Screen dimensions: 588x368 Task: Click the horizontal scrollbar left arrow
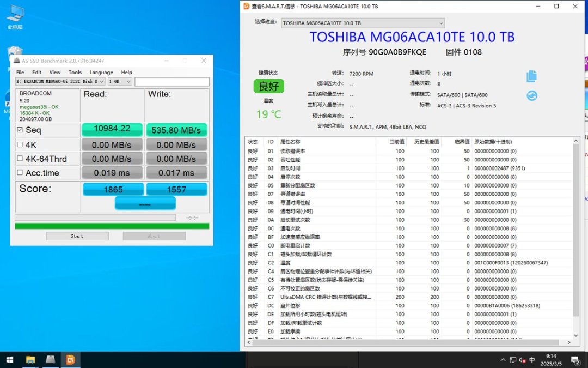click(x=249, y=342)
